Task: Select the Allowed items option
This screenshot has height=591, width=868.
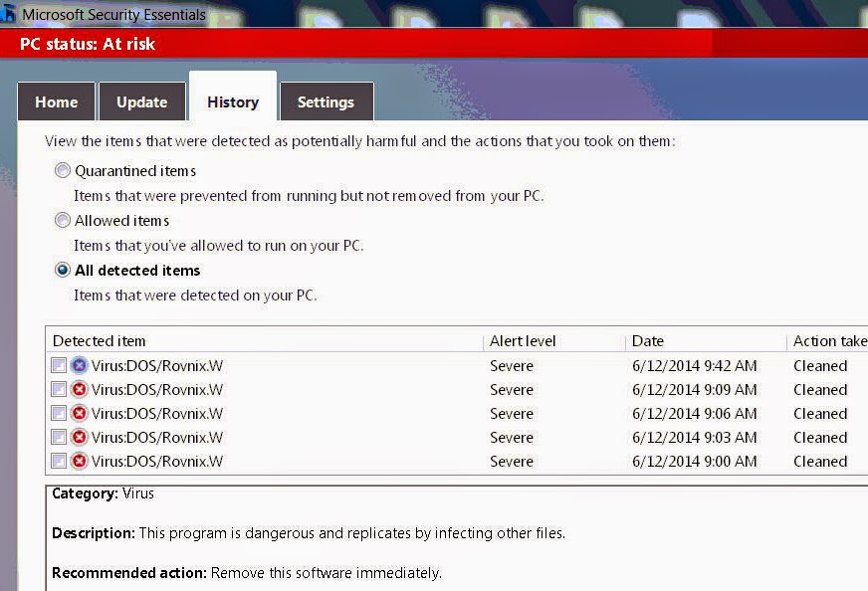Action: click(62, 220)
